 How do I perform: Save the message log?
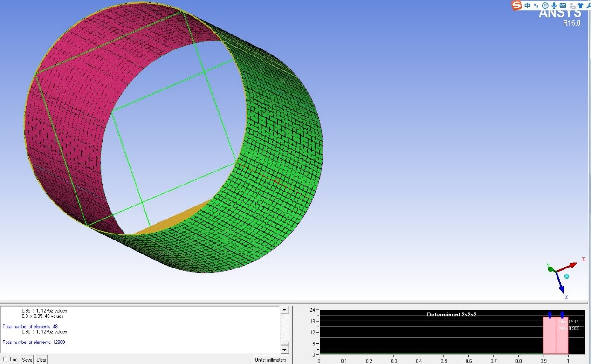[27, 359]
